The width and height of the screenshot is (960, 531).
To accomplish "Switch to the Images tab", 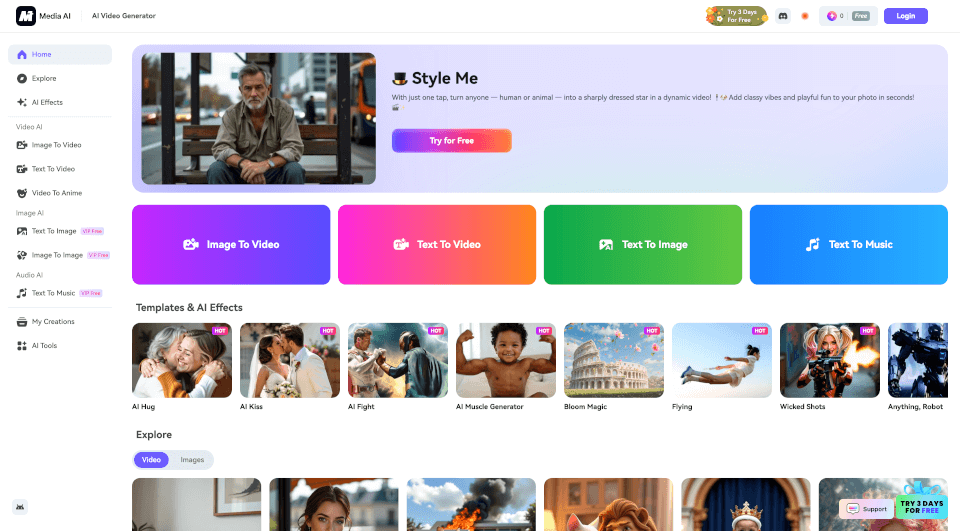I will coord(192,460).
